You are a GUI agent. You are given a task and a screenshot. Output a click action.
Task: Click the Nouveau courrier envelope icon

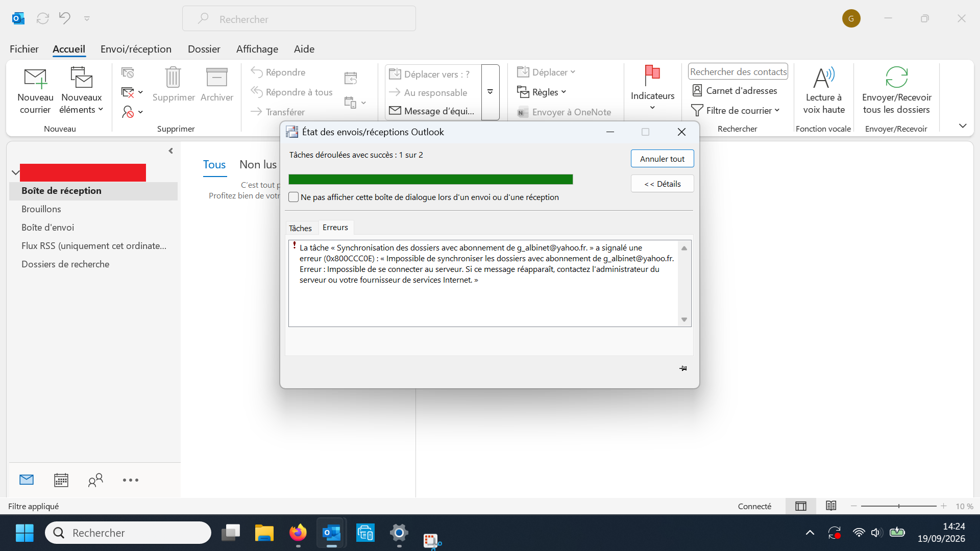point(35,78)
